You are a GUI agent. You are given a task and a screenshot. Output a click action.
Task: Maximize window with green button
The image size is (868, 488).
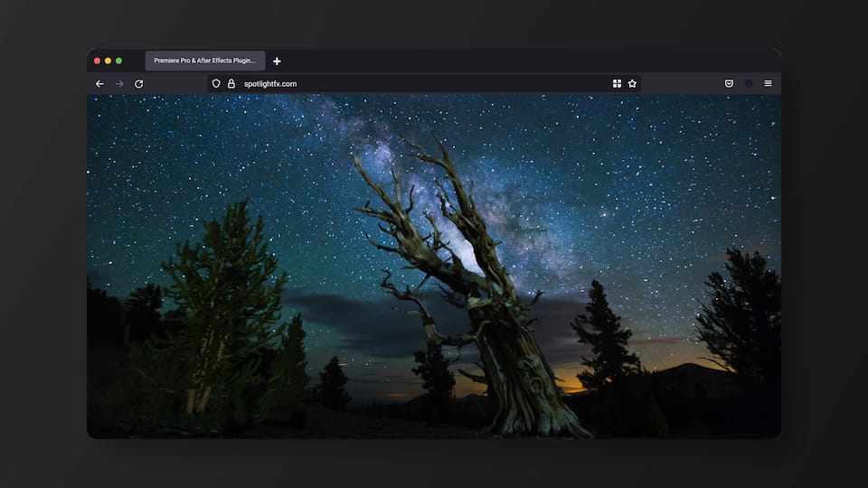(118, 61)
